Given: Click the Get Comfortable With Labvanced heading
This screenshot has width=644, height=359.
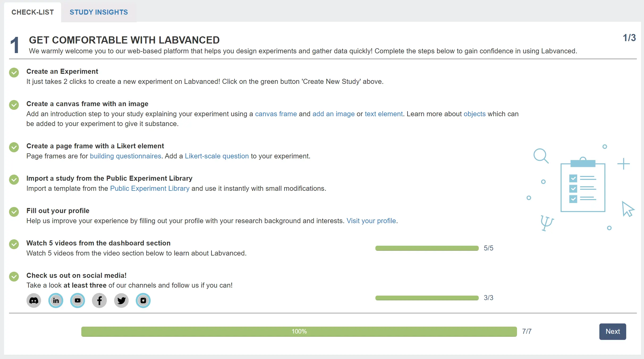Looking at the screenshot, I should [x=124, y=40].
